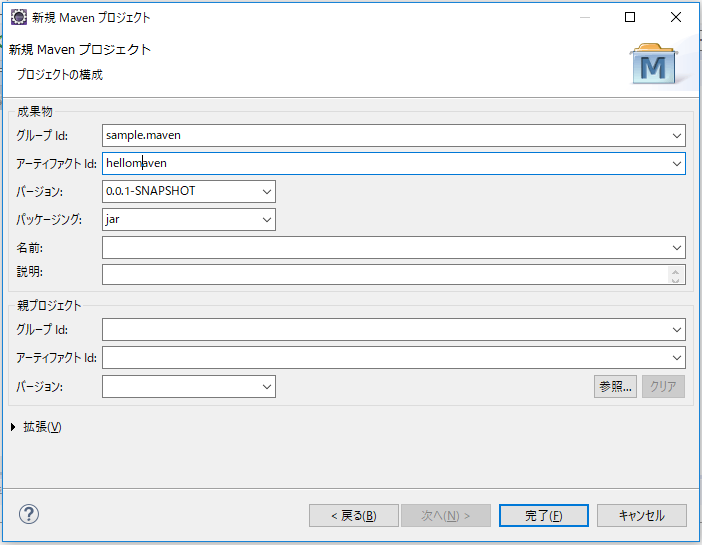The image size is (702, 545).
Task: Expand the 拡張(V) section
Action: click(13, 427)
